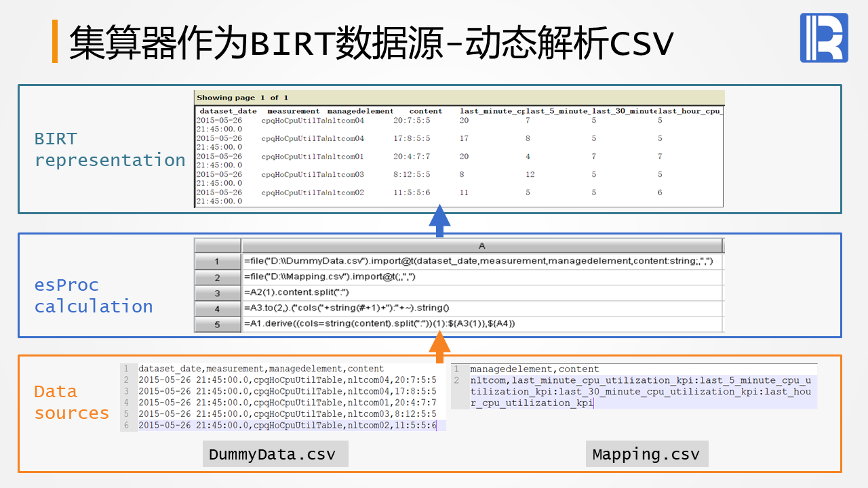
Task: Select row header 3 in the esProc grid
Action: [x=217, y=293]
